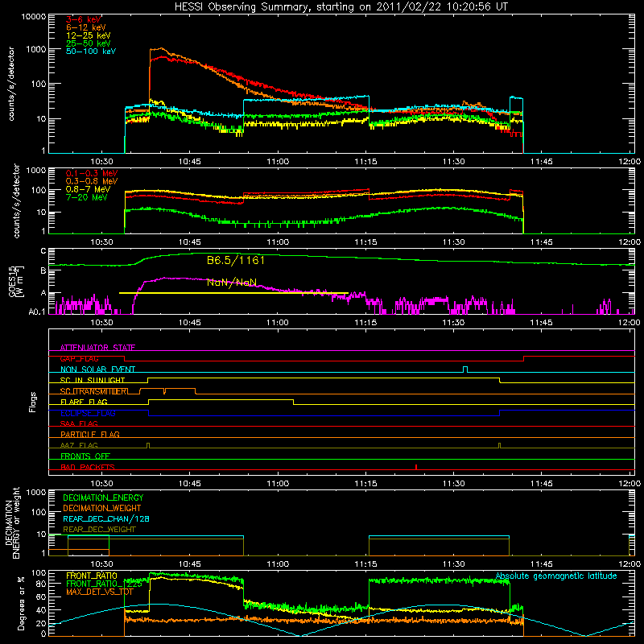
Task: Click the ECLIPSE_FLAG label
Action: tap(88, 413)
